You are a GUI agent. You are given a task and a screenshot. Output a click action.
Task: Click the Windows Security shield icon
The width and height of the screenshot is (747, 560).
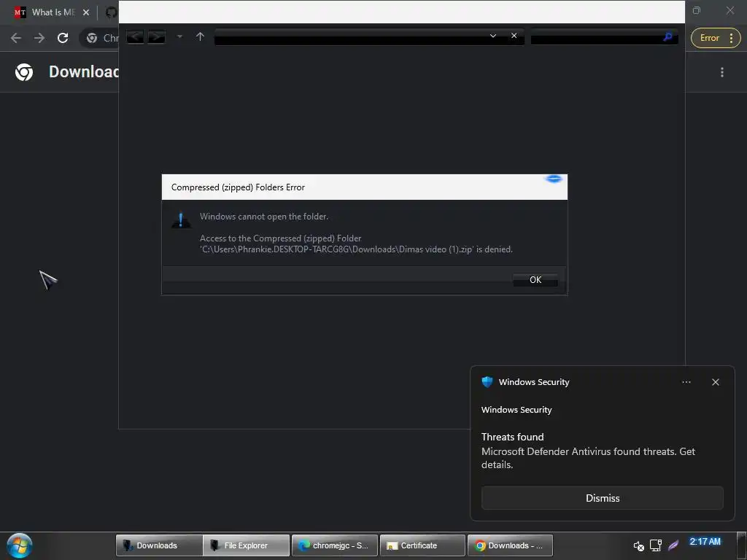487,382
